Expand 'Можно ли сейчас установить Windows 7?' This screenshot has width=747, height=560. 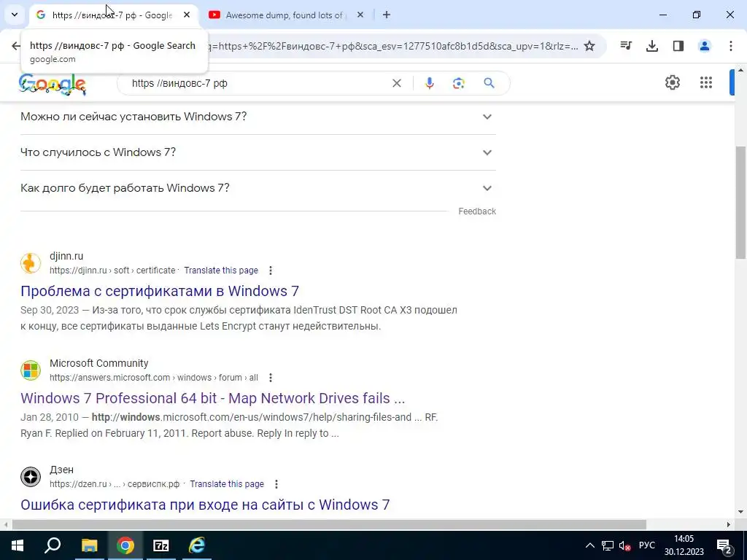click(258, 117)
